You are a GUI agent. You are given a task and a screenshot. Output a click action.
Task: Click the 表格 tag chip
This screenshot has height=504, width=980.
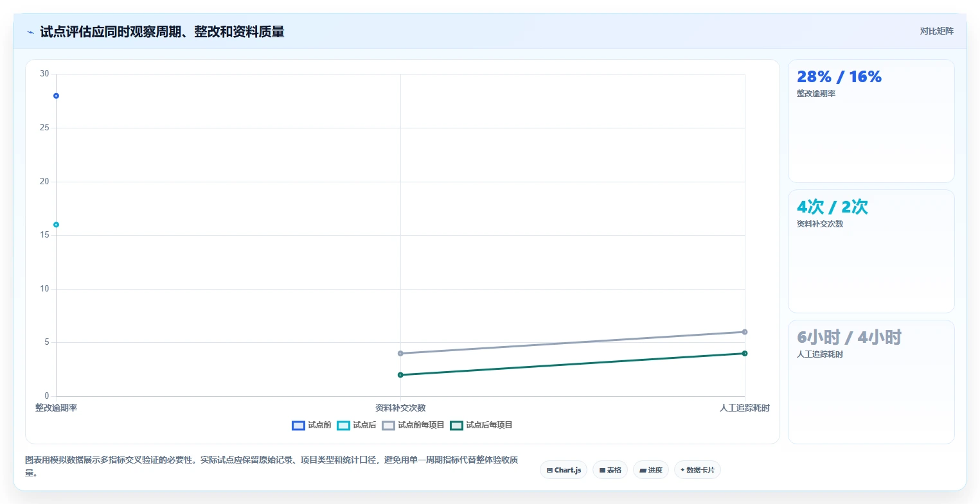[610, 470]
